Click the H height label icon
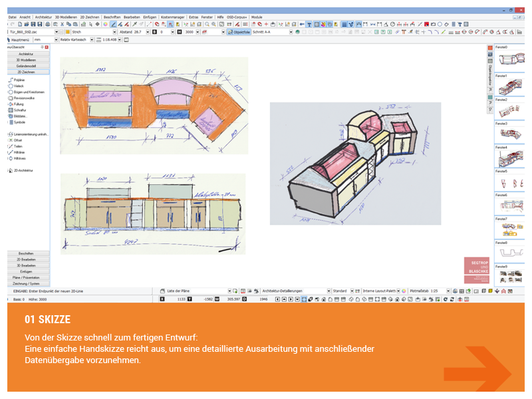Screen dimensions: 532x399 179,32
